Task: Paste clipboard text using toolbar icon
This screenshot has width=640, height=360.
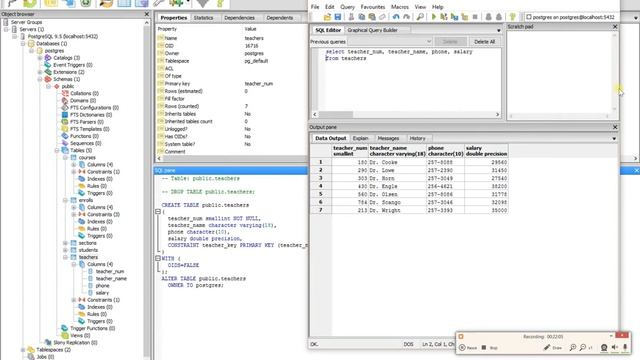Action: tap(372, 17)
